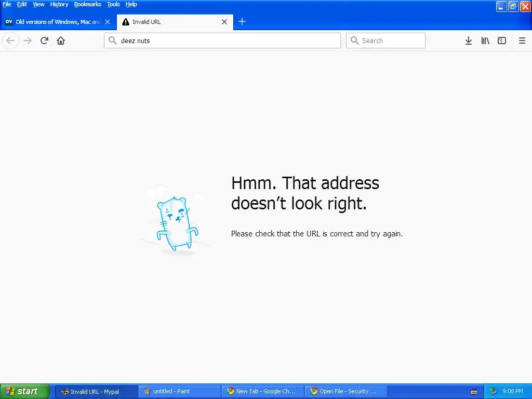This screenshot has width=532, height=399.
Task: Open the Downloads arrow icon
Action: coord(469,41)
